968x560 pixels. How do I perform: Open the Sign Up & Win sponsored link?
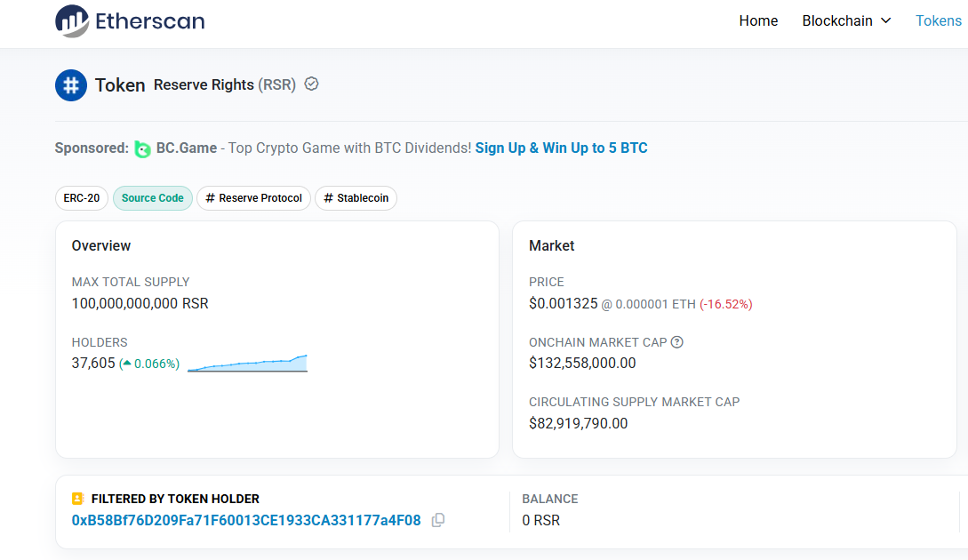561,148
